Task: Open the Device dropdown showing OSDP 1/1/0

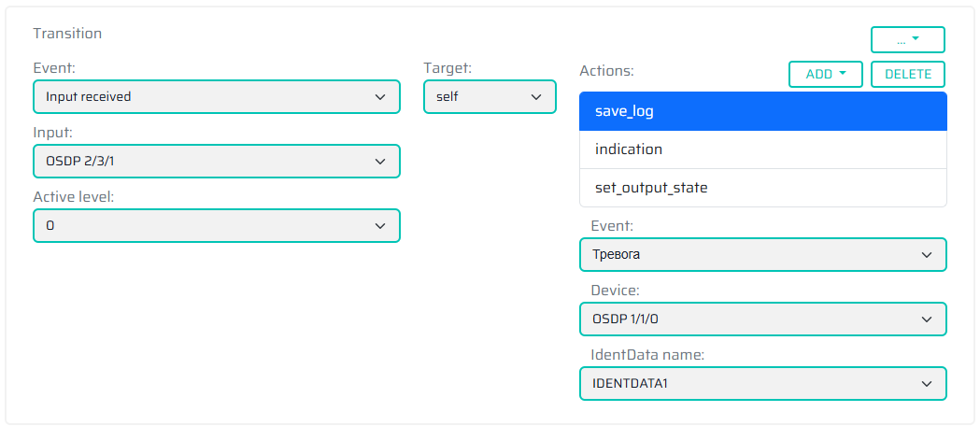Action: click(762, 319)
